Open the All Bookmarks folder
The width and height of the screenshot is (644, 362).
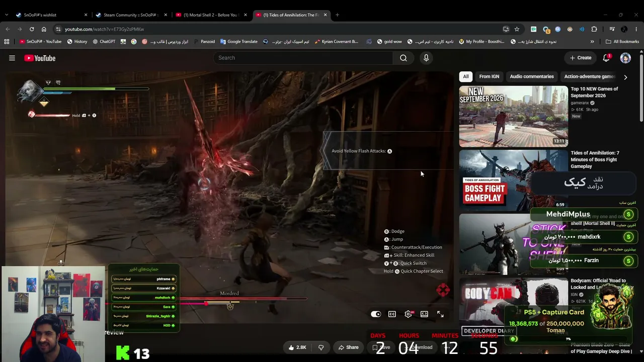point(622,42)
